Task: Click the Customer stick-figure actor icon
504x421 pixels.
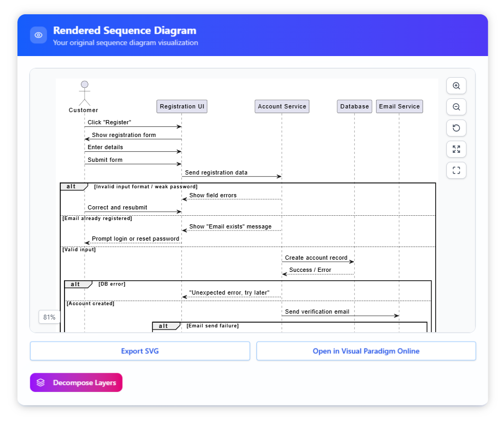Action: [84, 93]
